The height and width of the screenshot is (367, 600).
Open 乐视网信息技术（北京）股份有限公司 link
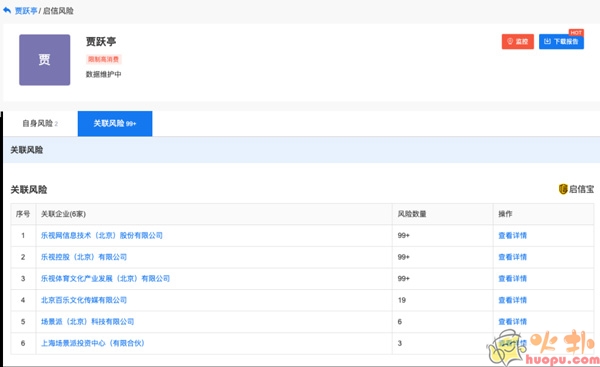tap(102, 235)
